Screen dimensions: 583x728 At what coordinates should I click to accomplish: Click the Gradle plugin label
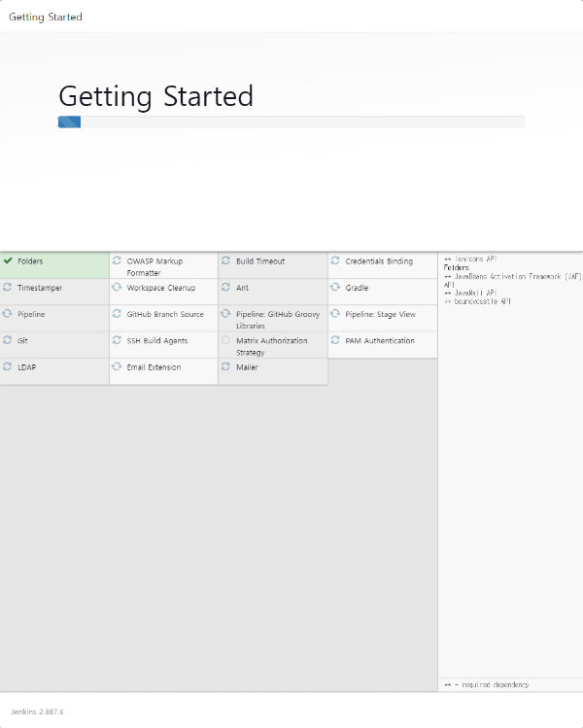(357, 288)
